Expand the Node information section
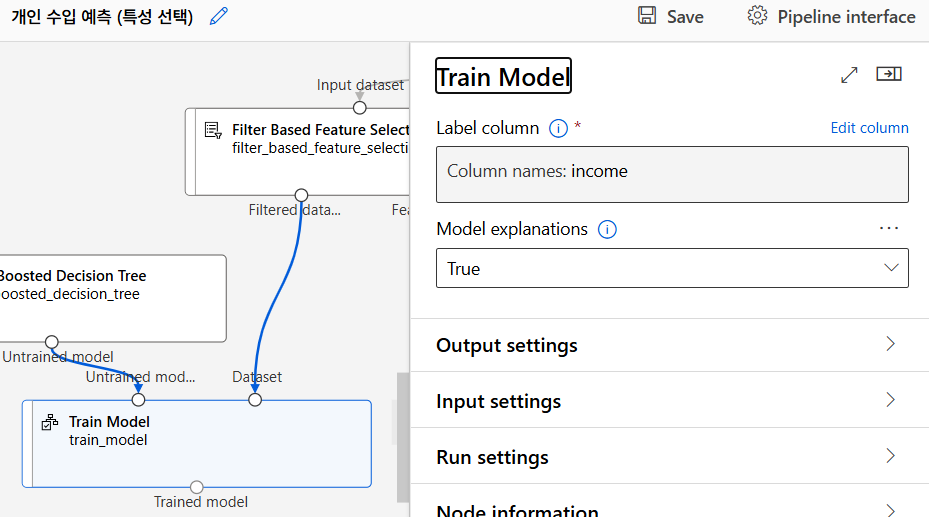The width and height of the screenshot is (929, 517). [x=670, y=510]
